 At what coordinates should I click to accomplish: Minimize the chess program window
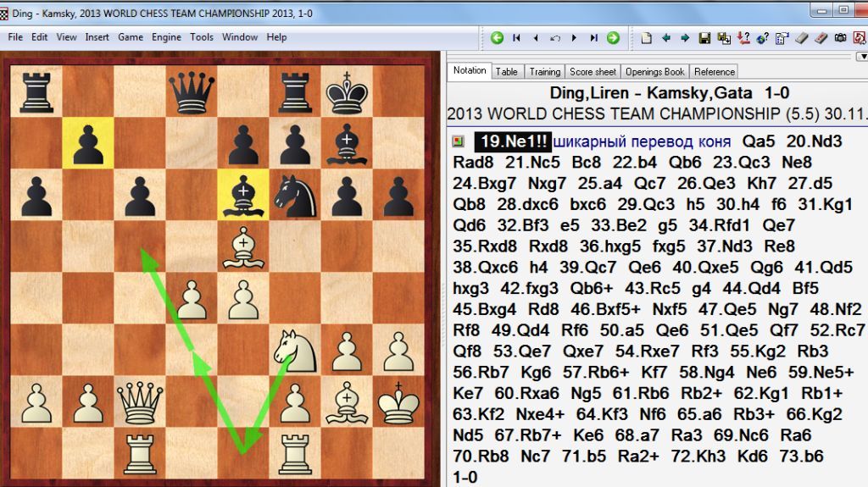(x=821, y=10)
